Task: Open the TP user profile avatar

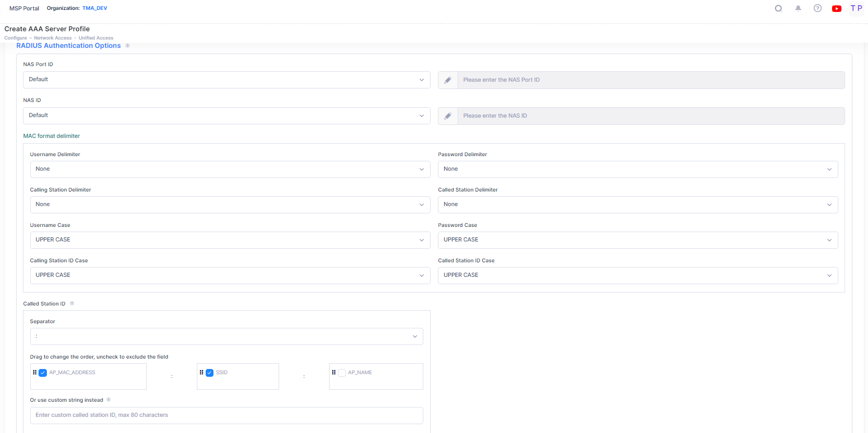Action: coord(856,8)
